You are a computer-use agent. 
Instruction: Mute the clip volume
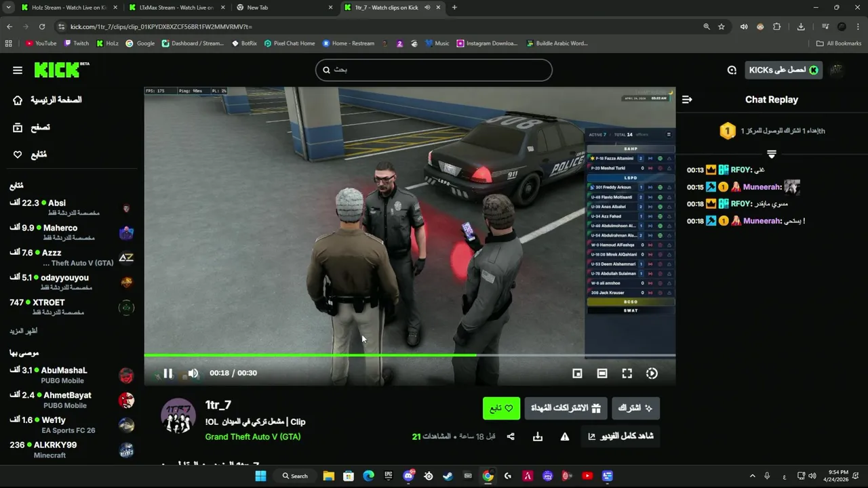(193, 373)
